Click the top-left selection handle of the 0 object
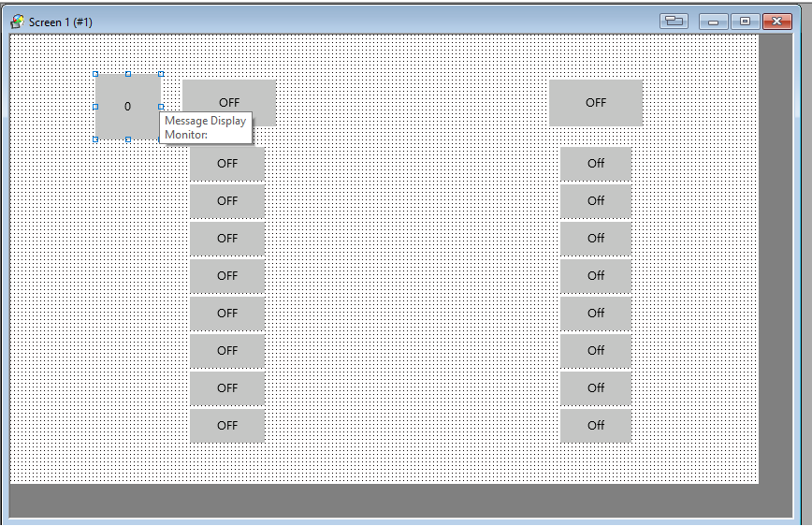 pyautogui.click(x=95, y=74)
